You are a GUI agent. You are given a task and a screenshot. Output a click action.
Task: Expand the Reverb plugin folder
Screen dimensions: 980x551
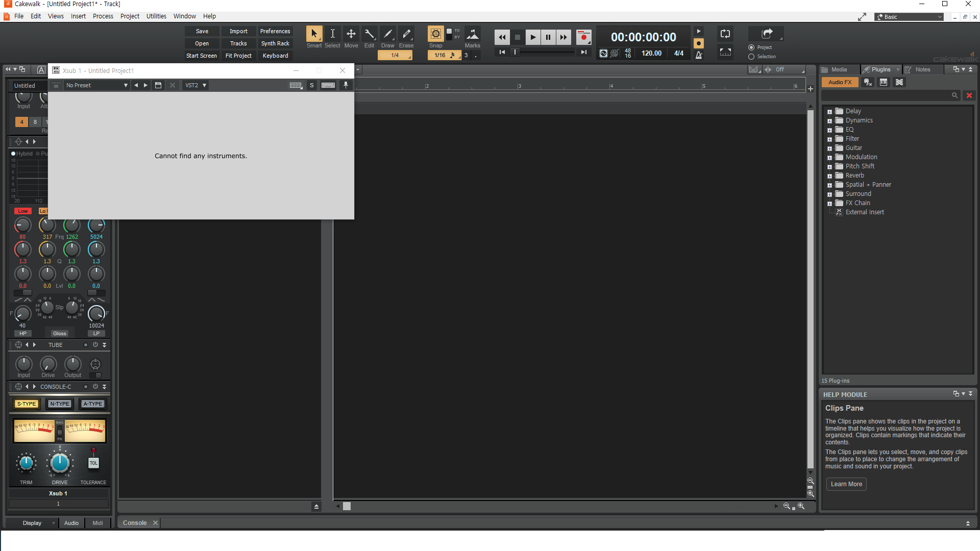coord(829,176)
